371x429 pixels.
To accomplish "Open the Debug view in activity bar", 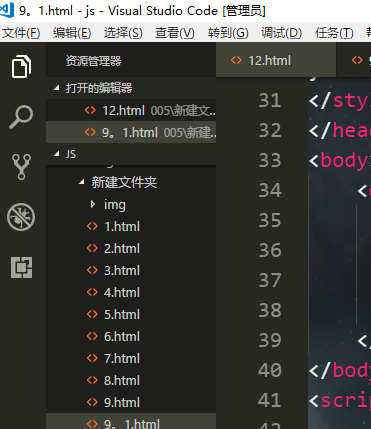I will 21,217.
